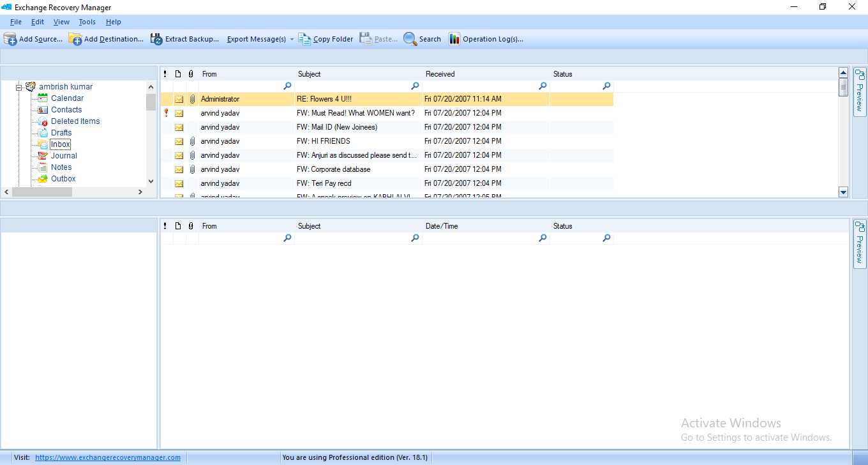Click the Subject filter magnifier in bottom list
This screenshot has width=868, height=465.
(415, 238)
